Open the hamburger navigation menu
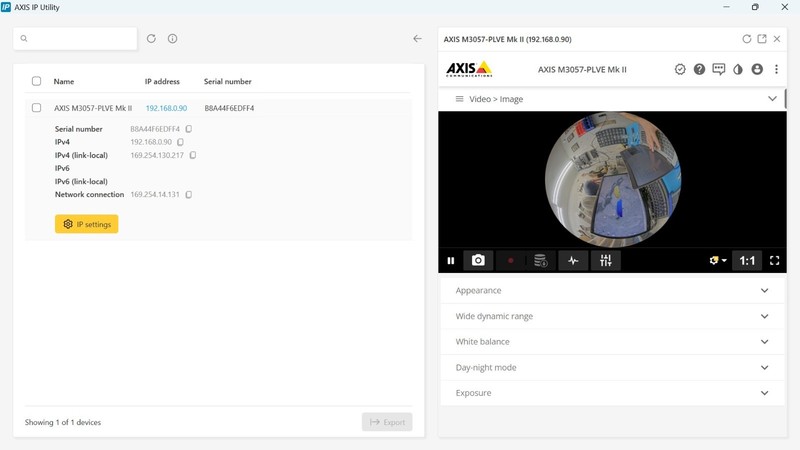The width and height of the screenshot is (800, 450). coord(459,99)
